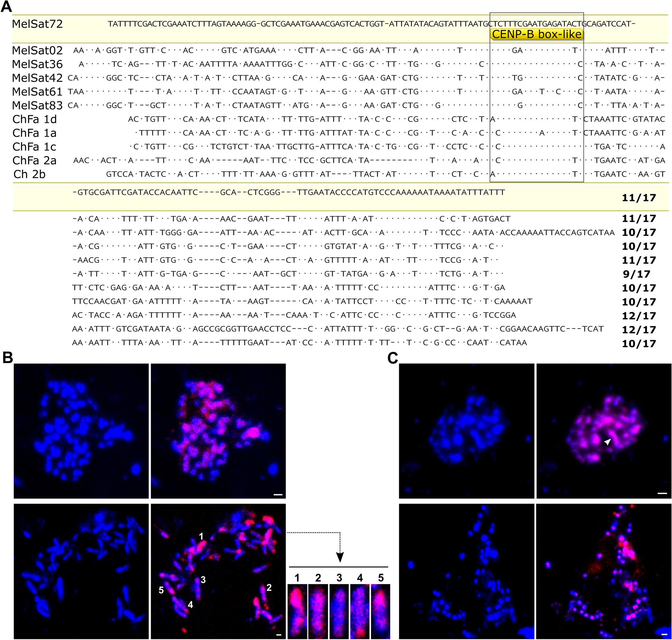Click the sequence starting -GTGCGATTCGATACCACAATTC
The height and width of the screenshot is (640, 672).
click(289, 192)
